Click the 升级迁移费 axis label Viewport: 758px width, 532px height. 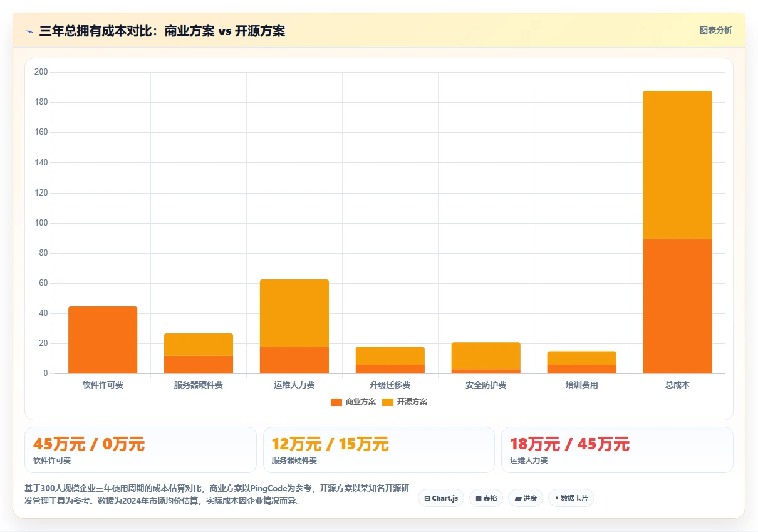click(390, 385)
